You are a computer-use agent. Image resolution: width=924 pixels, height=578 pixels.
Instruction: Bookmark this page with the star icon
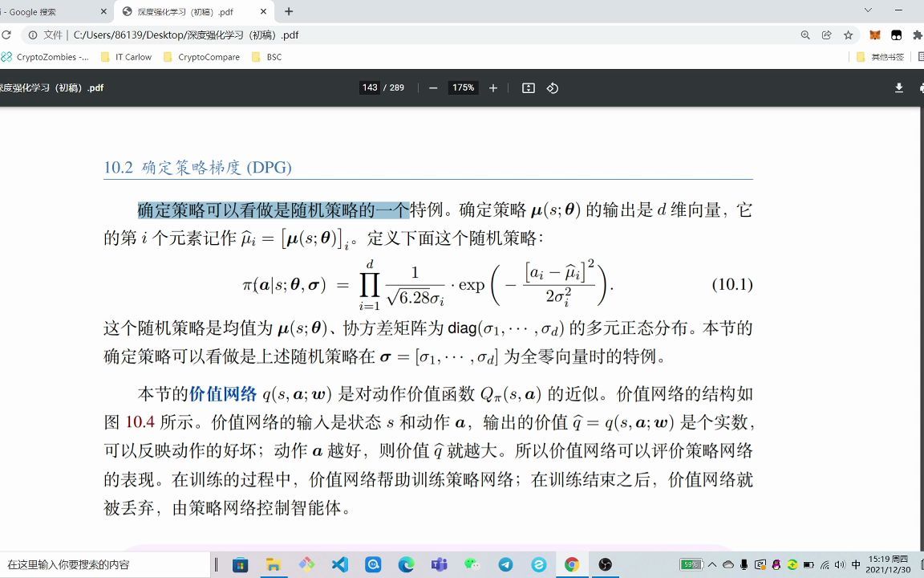click(847, 35)
